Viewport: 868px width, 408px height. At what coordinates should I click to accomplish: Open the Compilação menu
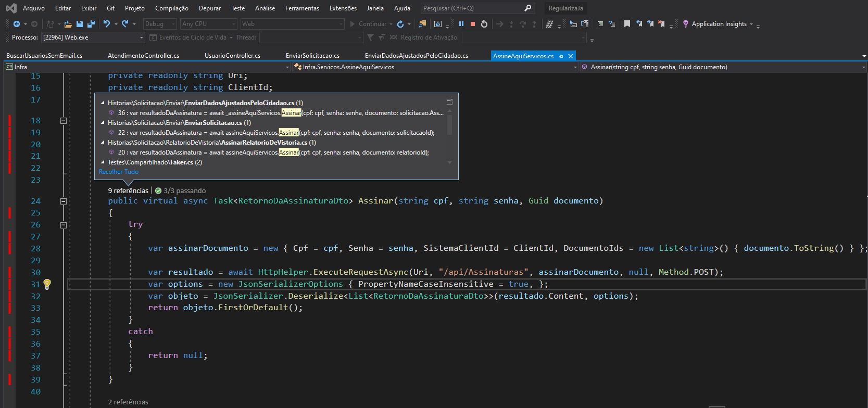[172, 8]
